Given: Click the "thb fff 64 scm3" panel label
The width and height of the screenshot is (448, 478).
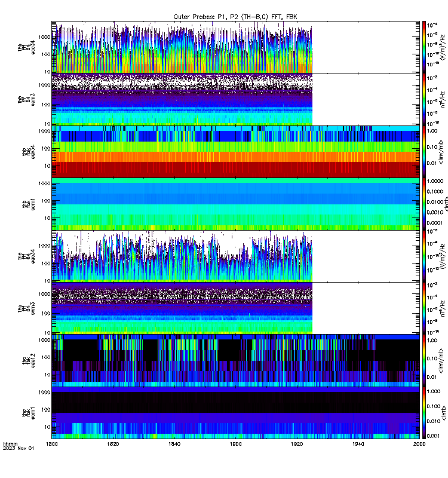Looking at the screenshot, I should (26, 99).
